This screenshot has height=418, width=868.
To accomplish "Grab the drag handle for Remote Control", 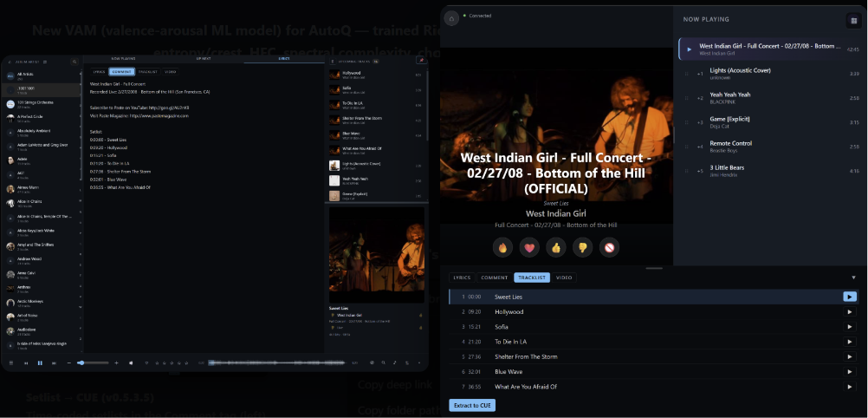I will coord(687,147).
